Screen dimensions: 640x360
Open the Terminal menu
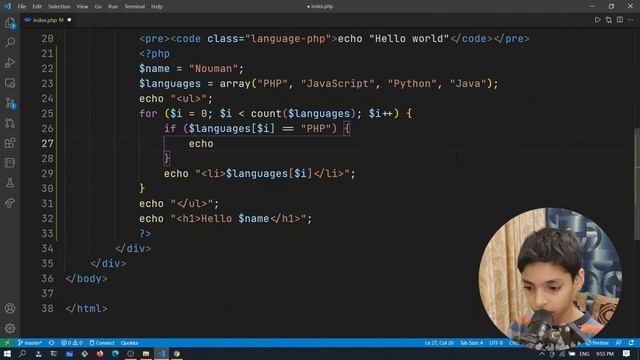coord(135,6)
